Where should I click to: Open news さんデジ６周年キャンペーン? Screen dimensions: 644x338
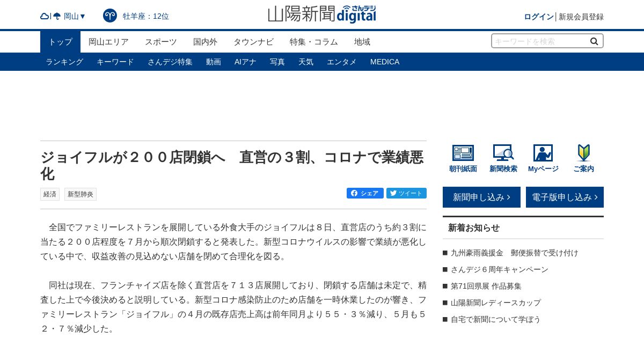[x=500, y=269]
